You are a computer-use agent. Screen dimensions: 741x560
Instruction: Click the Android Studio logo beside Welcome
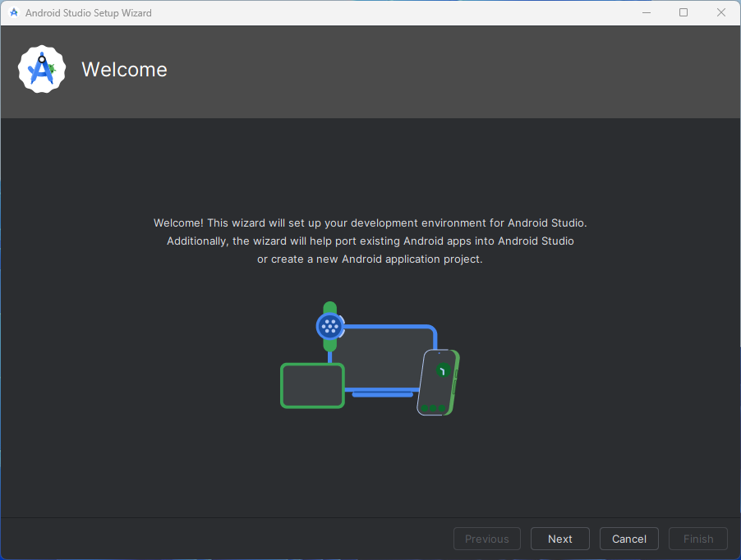click(x=41, y=70)
